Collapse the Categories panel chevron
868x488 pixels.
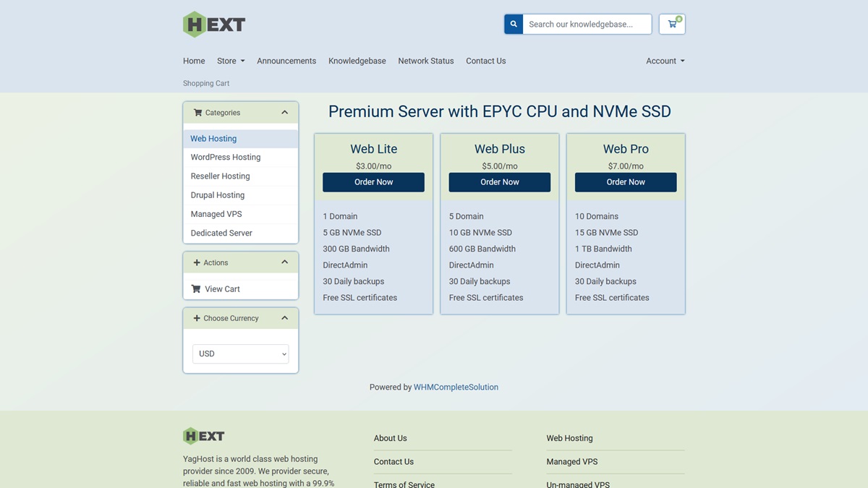point(284,113)
